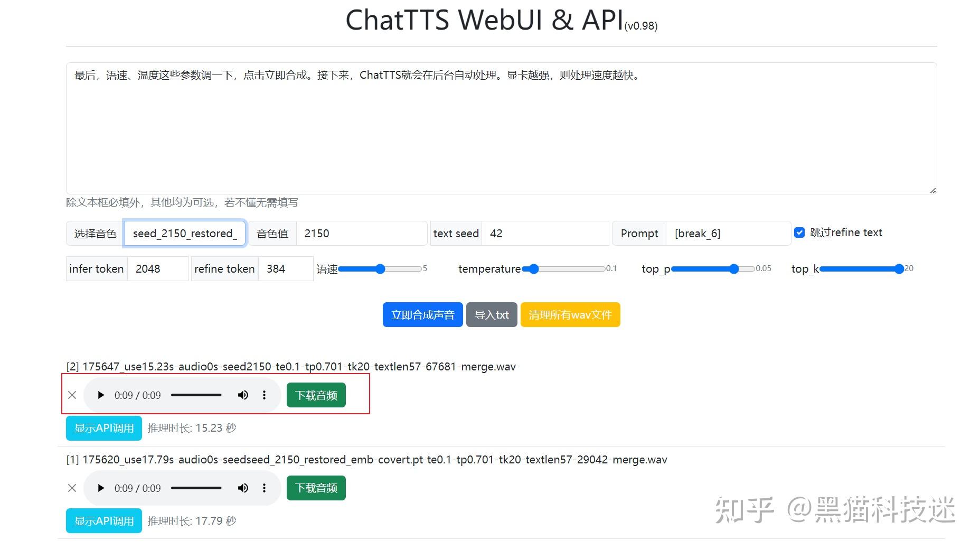
Task: Mute volume on the second audio player
Action: [x=243, y=488]
